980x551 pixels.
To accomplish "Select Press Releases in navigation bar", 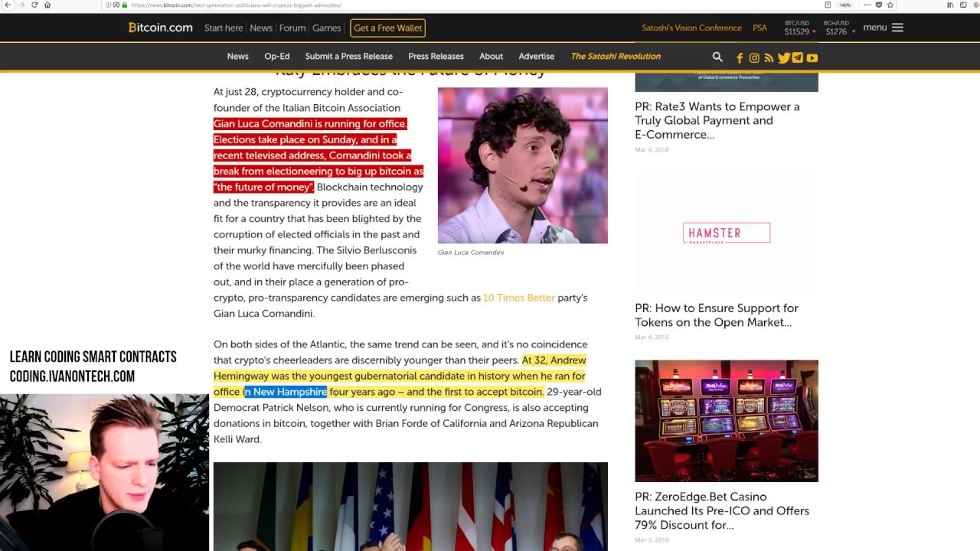I will coord(436,56).
